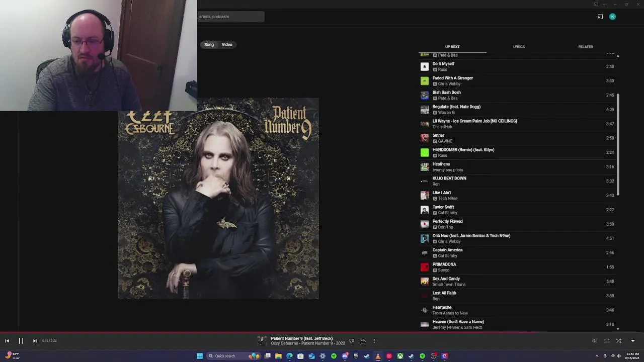Open the Xbox app from the taskbar
Viewport: 644px width, 362px height.
coord(400,356)
